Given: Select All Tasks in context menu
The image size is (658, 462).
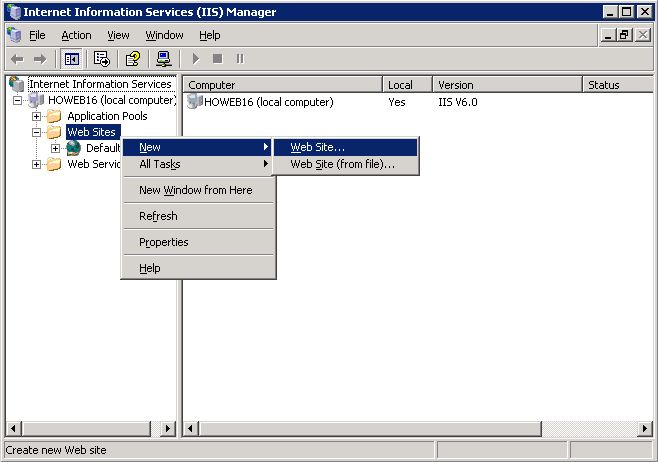Looking at the screenshot, I should [198, 164].
